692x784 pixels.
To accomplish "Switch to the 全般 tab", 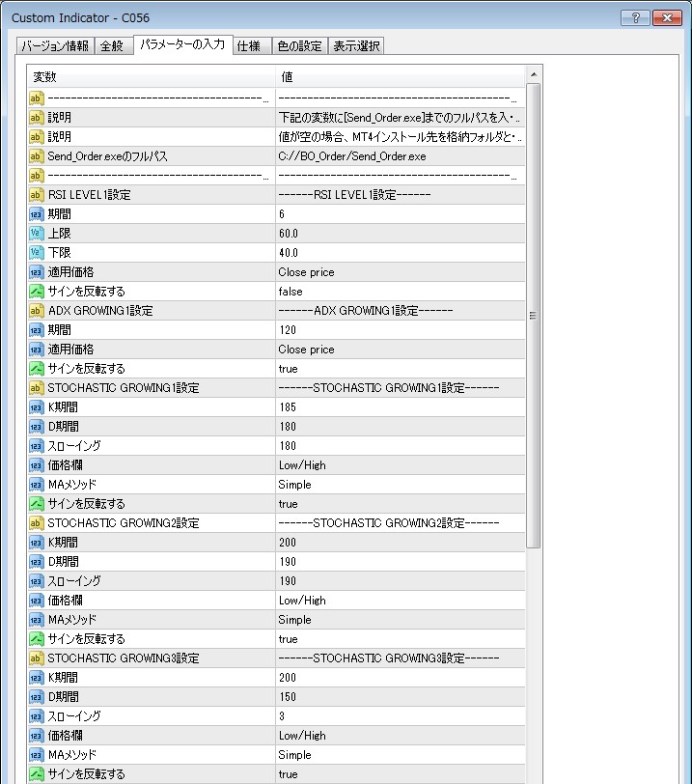I will [x=113, y=46].
